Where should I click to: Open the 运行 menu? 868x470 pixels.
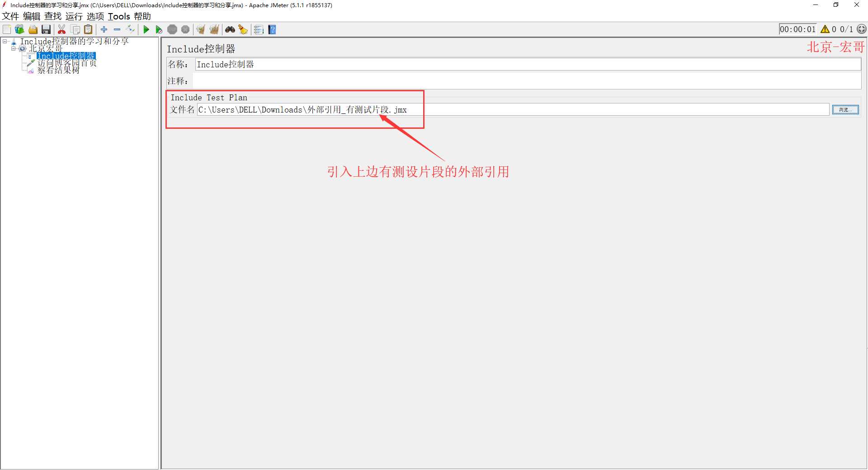click(74, 16)
